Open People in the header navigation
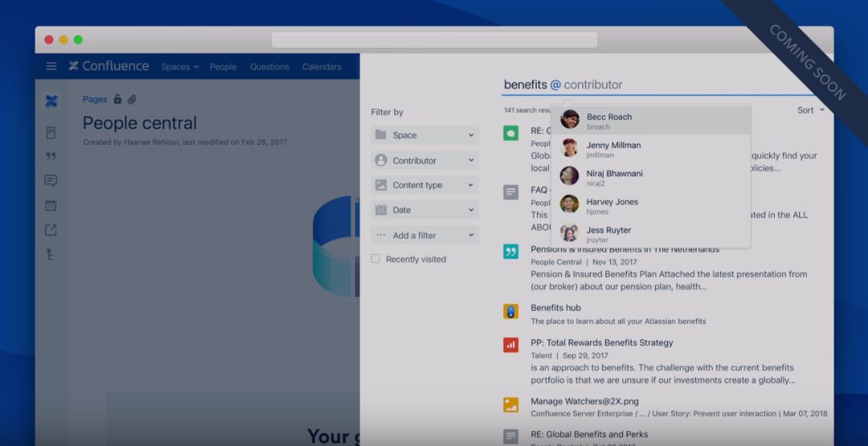The image size is (868, 446). [x=223, y=67]
